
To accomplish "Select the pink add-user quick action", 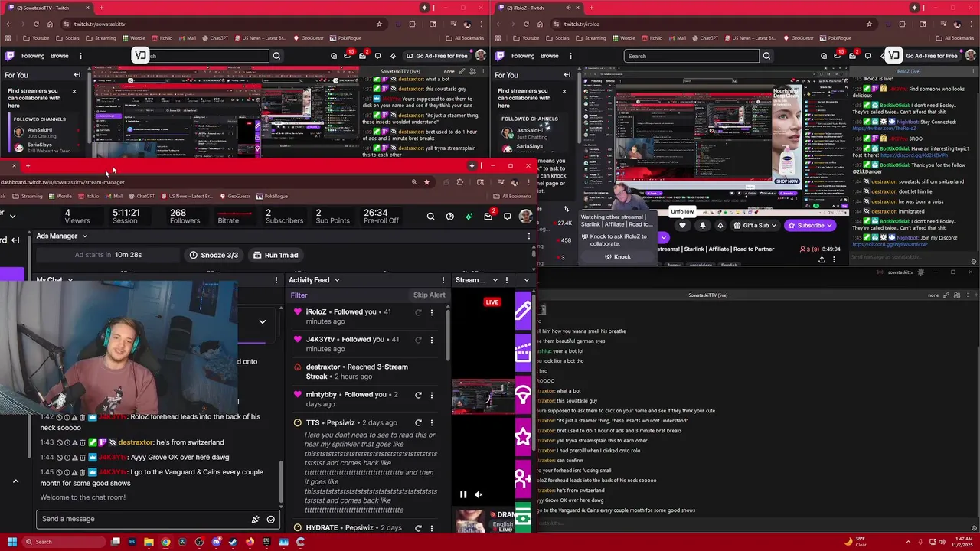I will (x=523, y=480).
